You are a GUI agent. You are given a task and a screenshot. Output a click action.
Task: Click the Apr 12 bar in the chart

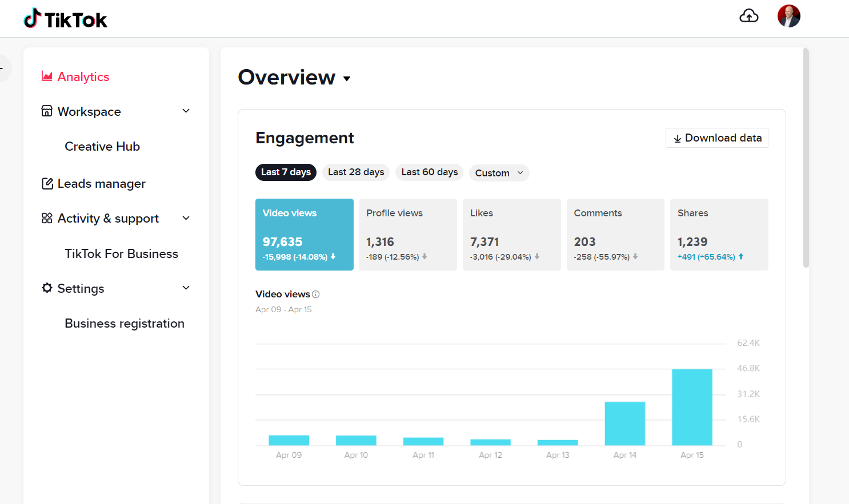490,442
